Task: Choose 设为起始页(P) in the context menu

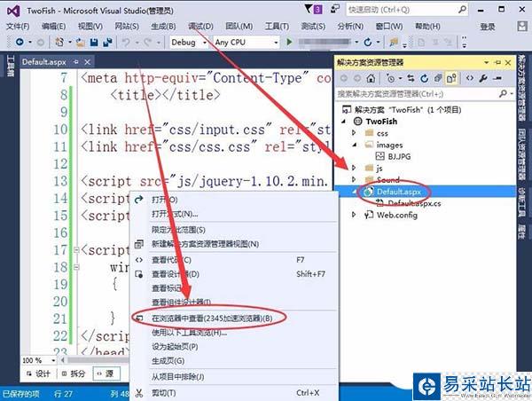Action: [x=234, y=347]
